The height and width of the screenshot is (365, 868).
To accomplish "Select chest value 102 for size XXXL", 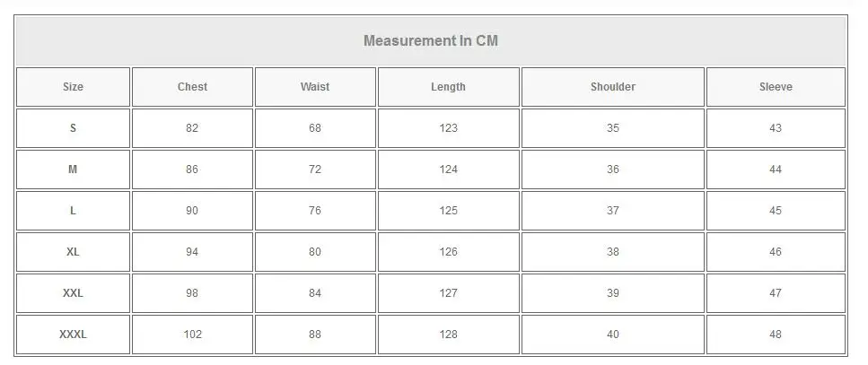I will point(192,335).
